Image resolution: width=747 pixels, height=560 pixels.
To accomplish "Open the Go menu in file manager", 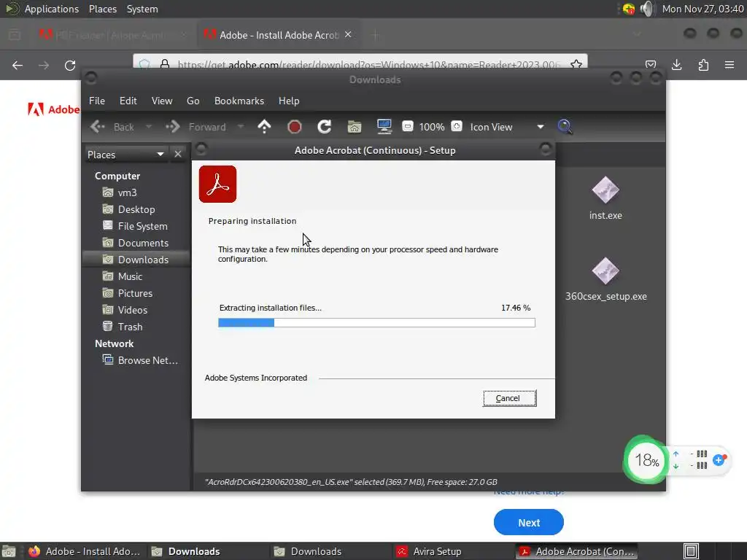I will pyautogui.click(x=193, y=101).
